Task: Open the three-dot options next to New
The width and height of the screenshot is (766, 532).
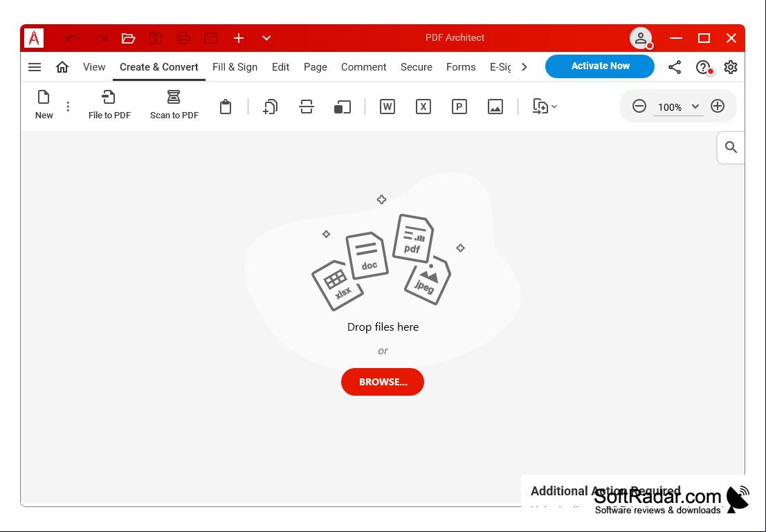Action: [68, 107]
